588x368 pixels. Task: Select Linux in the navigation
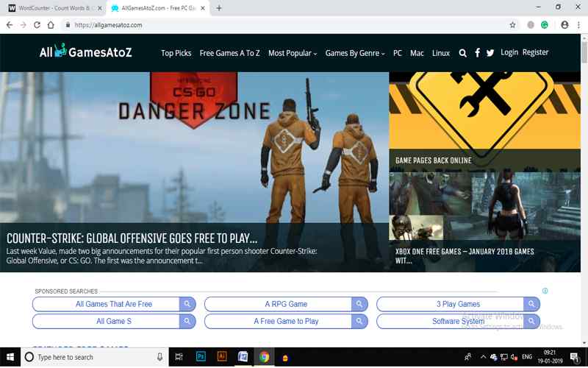click(441, 53)
